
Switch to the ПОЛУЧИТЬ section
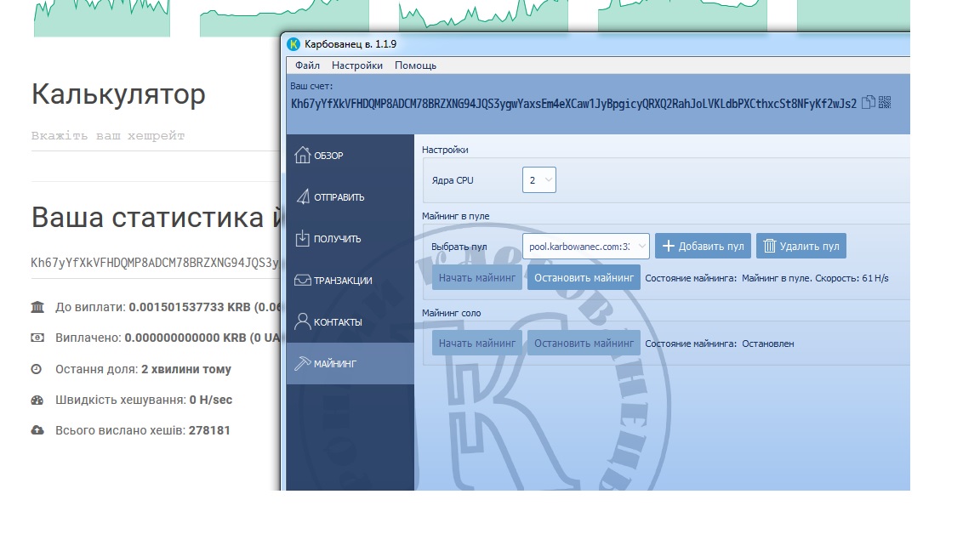click(x=350, y=239)
